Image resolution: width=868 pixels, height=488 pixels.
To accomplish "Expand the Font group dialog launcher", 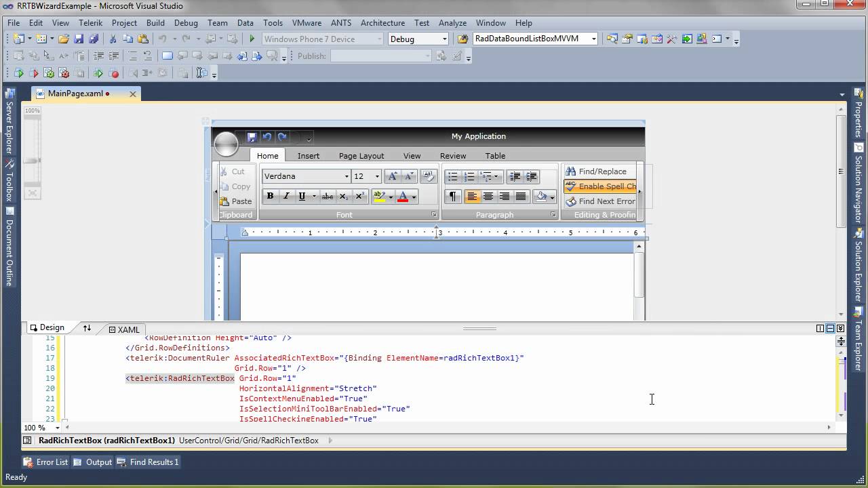I will click(434, 215).
